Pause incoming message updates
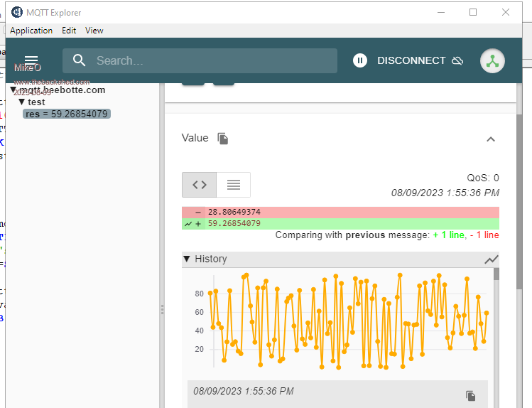 click(360, 61)
